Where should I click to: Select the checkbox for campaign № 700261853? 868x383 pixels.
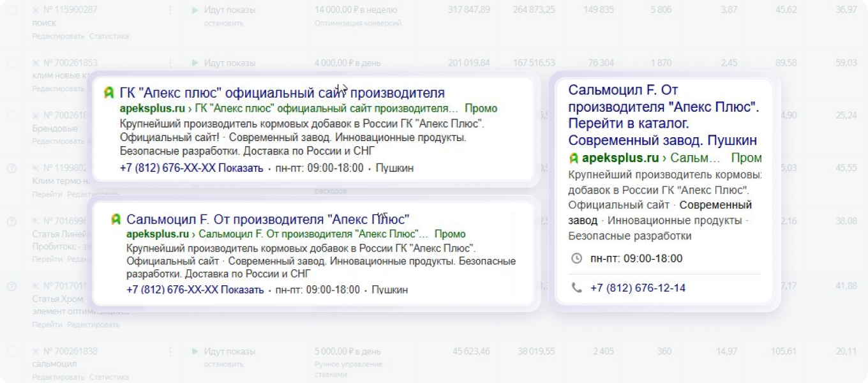pyautogui.click(x=11, y=63)
